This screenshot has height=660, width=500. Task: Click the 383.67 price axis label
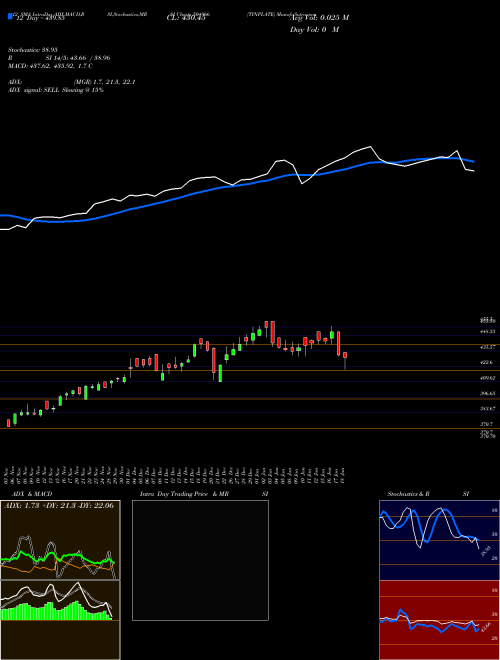488,409
